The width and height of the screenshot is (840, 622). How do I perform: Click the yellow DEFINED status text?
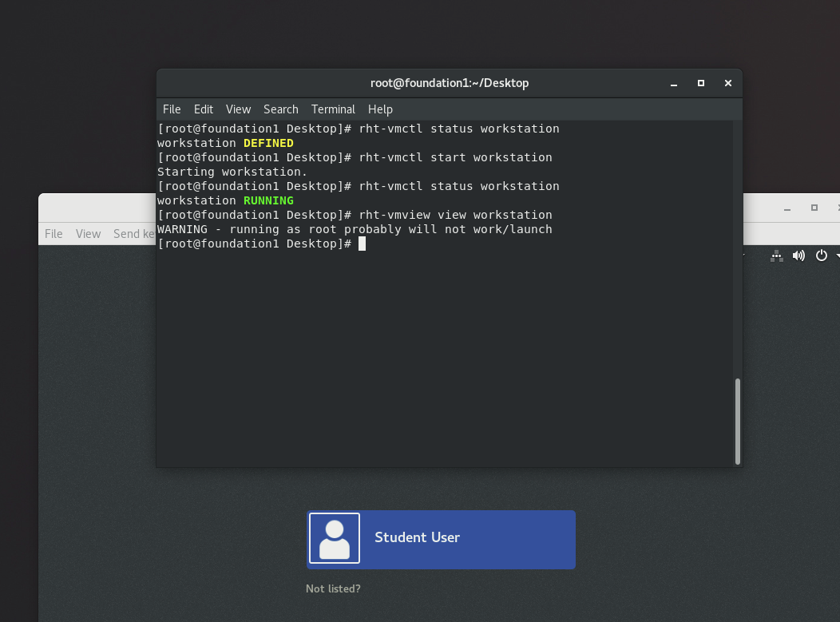[x=268, y=143]
